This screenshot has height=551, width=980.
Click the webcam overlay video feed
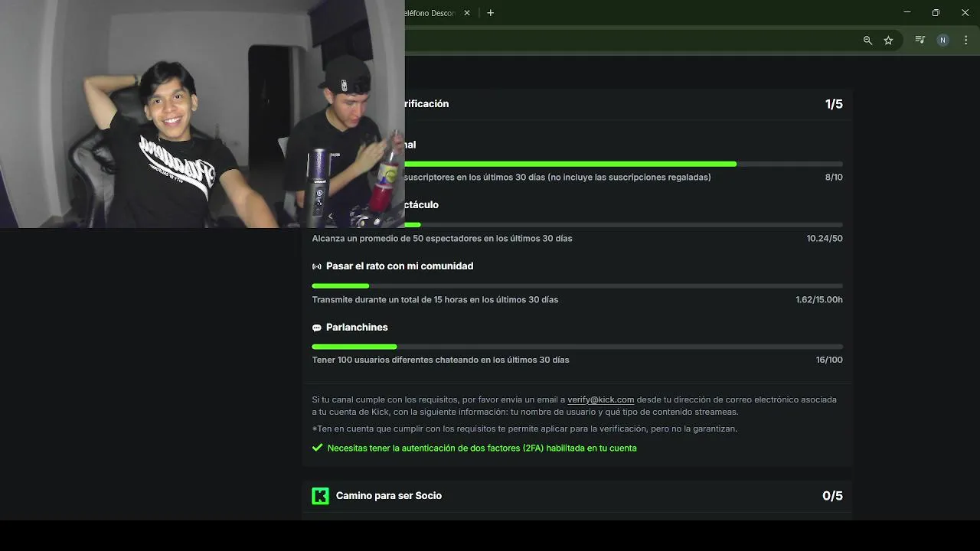[202, 114]
